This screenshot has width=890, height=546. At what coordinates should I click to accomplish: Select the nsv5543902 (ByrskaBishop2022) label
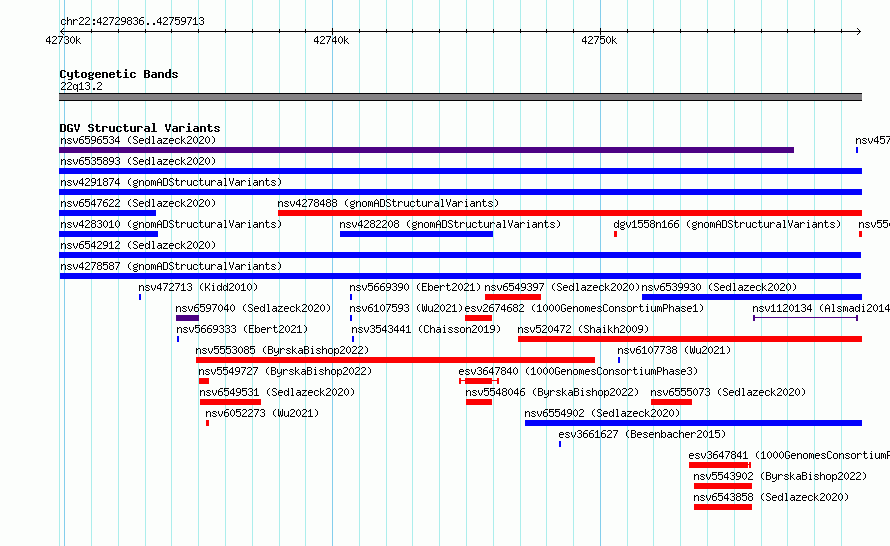click(780, 476)
